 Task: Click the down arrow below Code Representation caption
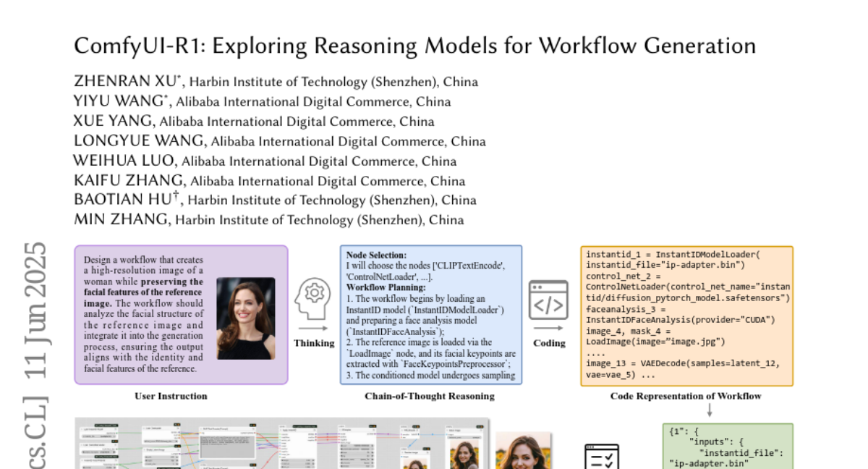(x=709, y=410)
